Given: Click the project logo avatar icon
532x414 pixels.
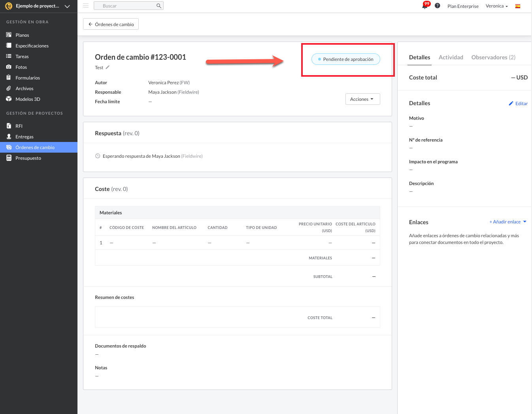Looking at the screenshot, I should (9, 6).
